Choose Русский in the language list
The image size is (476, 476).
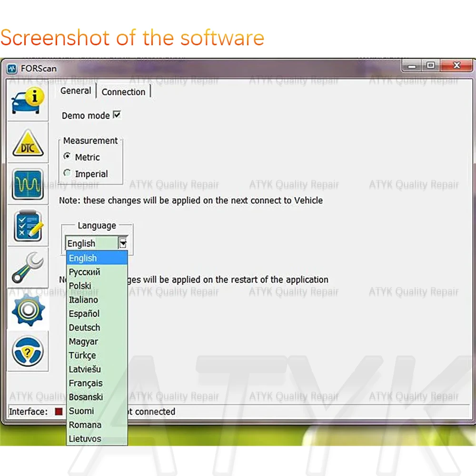pos(97,272)
